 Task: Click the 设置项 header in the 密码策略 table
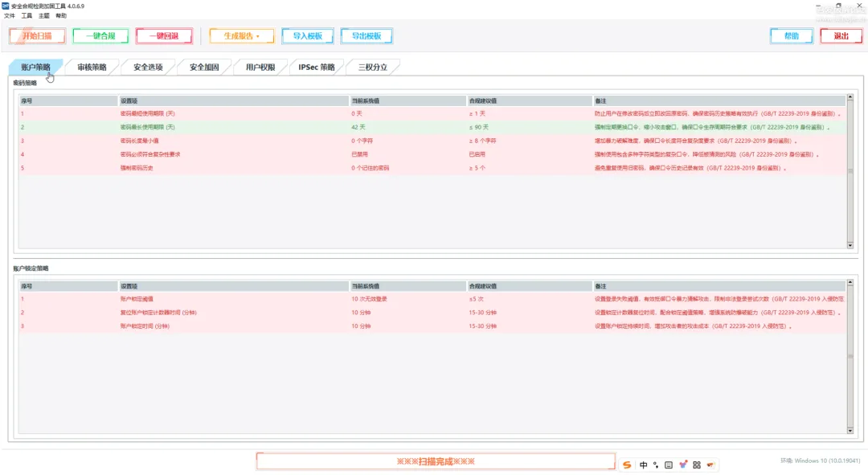point(234,100)
